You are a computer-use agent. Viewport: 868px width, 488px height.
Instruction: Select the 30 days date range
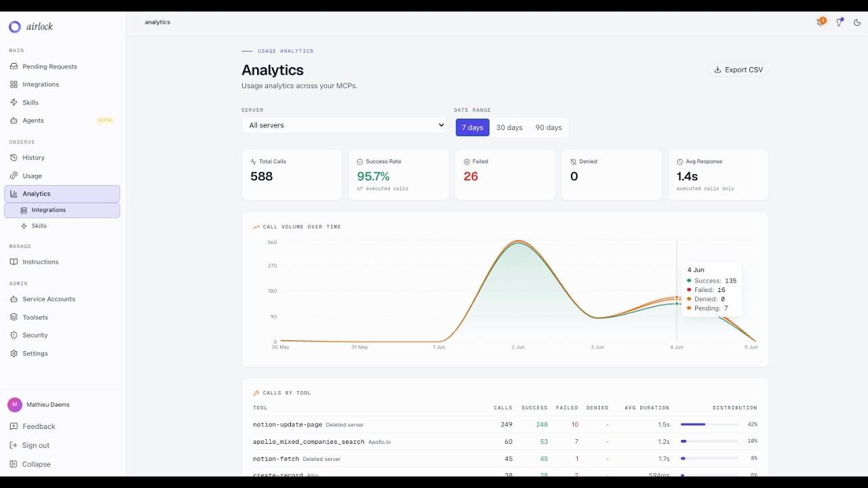point(509,127)
